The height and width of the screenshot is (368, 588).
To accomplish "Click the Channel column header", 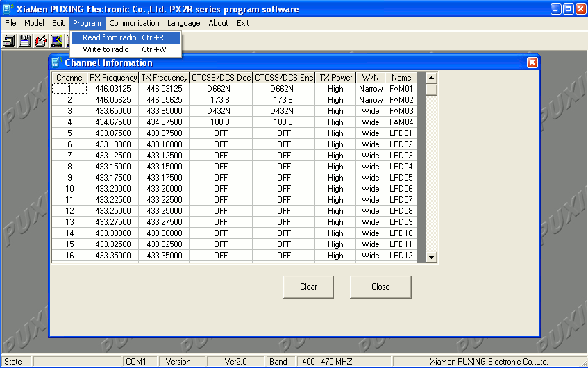I will (69, 78).
